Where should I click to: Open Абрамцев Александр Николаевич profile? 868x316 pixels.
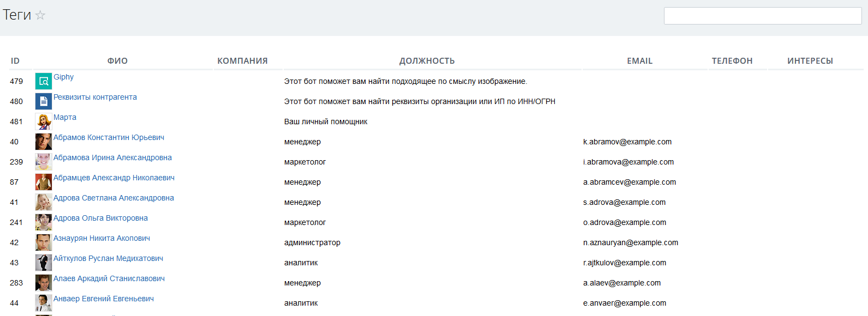[114, 178]
